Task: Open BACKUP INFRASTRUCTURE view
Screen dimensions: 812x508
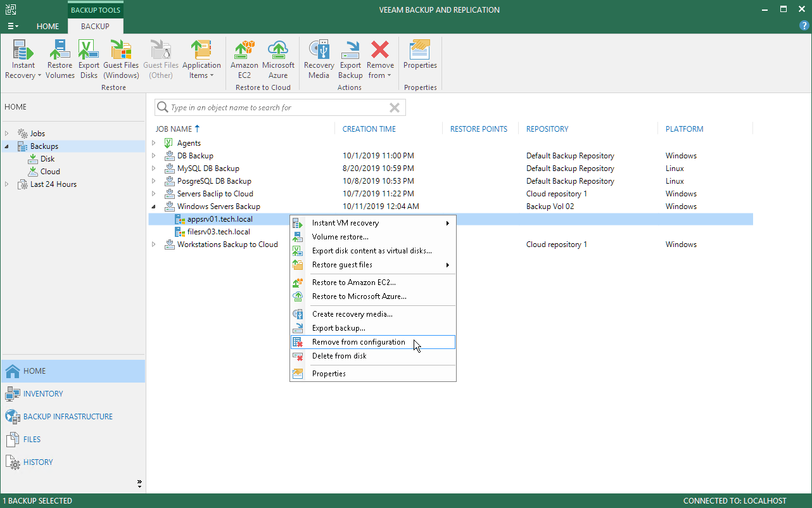Action: tap(73, 417)
